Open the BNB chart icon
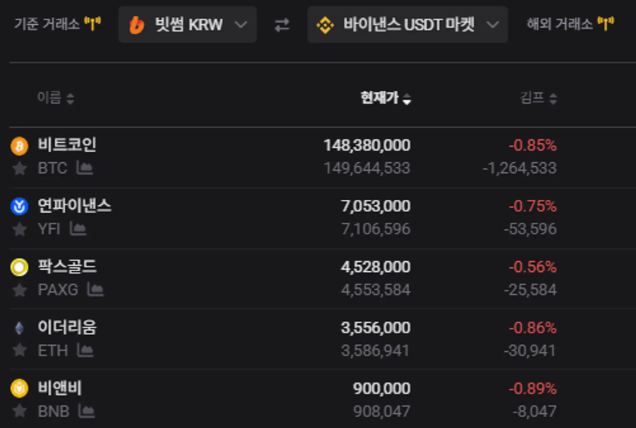Image resolution: width=636 pixels, height=428 pixels. (x=86, y=411)
